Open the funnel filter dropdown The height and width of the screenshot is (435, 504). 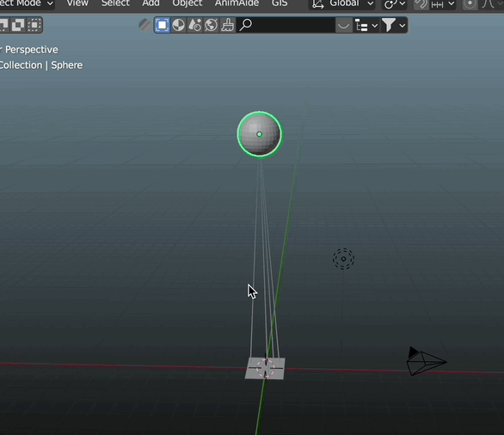click(394, 25)
